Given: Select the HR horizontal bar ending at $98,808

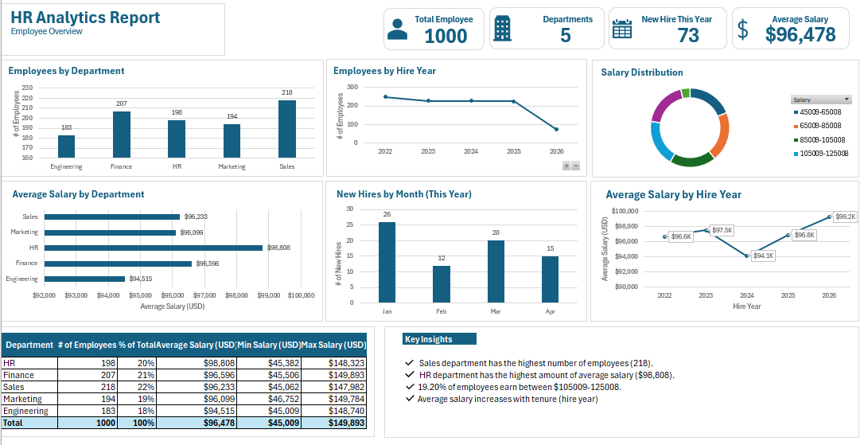Looking at the screenshot, I should [x=154, y=248].
